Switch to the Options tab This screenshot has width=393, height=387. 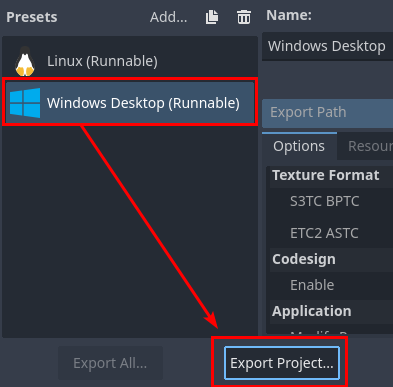point(299,146)
